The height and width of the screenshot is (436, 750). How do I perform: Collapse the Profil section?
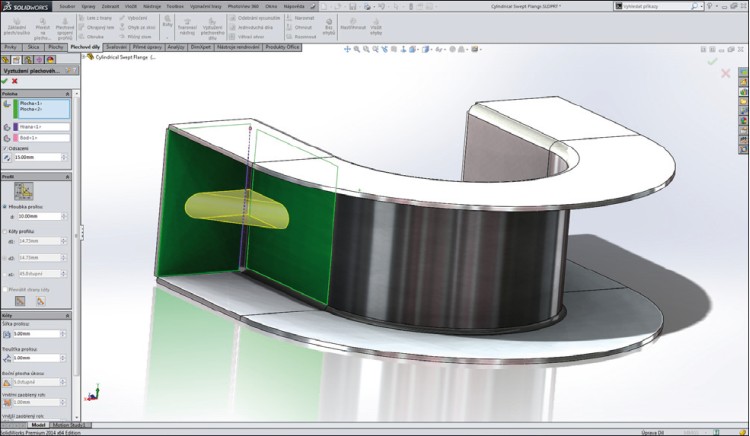pos(68,176)
